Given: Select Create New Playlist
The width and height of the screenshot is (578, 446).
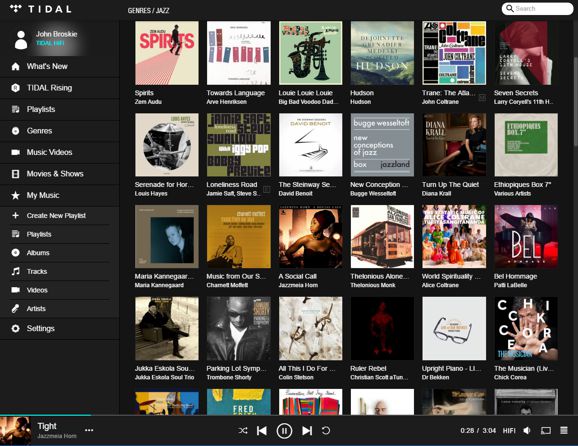Looking at the screenshot, I should point(60,215).
